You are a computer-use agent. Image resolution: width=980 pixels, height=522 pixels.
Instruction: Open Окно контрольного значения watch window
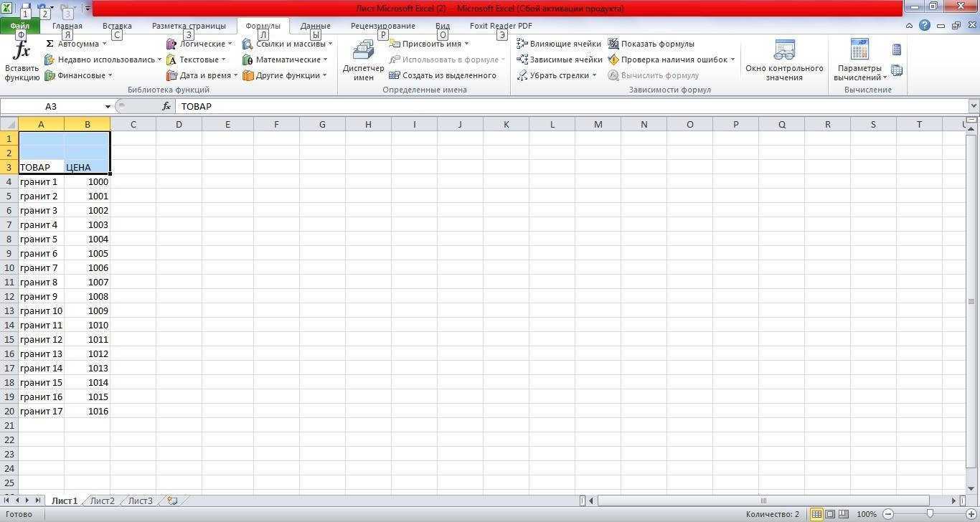(784, 60)
